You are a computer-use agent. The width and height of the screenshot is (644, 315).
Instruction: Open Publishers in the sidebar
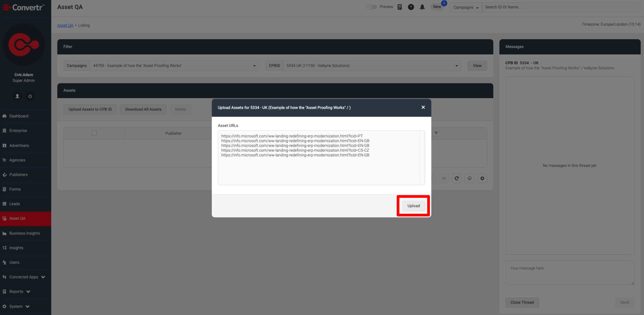point(25,175)
